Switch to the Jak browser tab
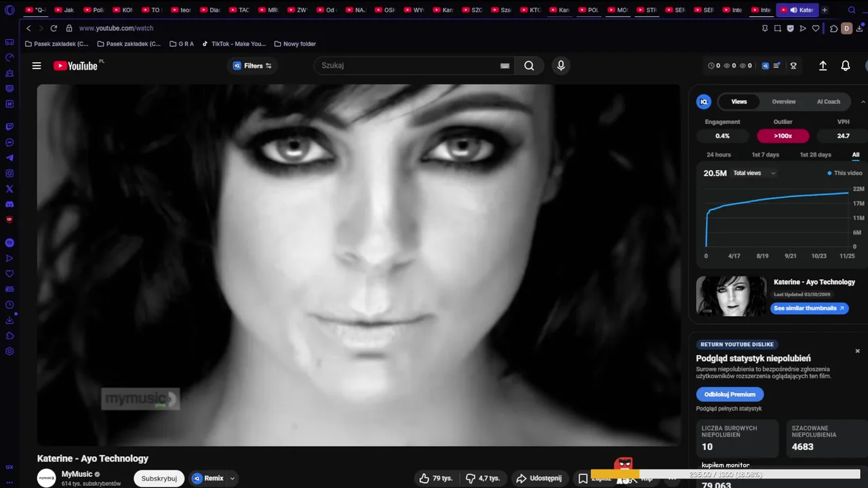868x488 pixels. pyautogui.click(x=64, y=10)
